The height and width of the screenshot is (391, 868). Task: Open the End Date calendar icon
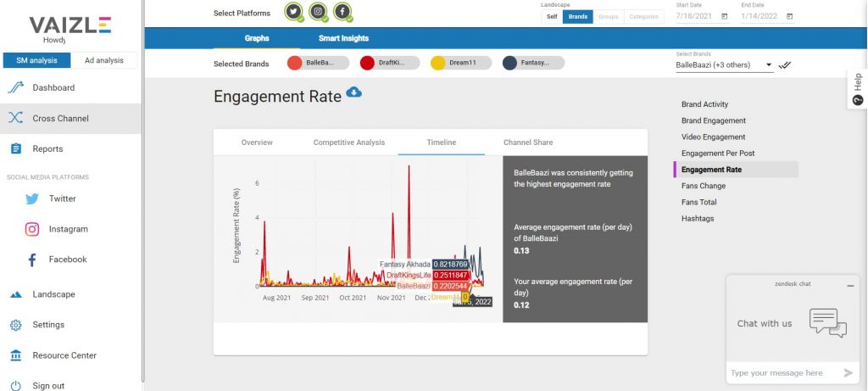[789, 17]
